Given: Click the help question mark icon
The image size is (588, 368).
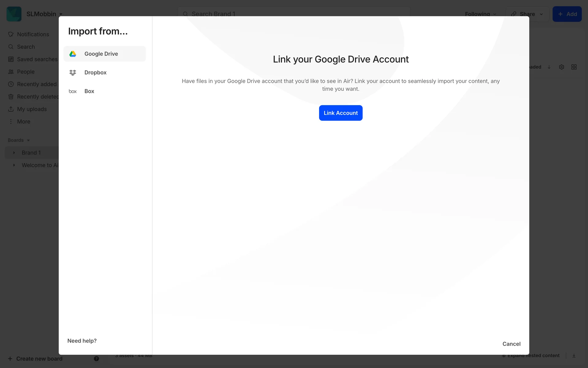Looking at the screenshot, I should click(x=96, y=358).
